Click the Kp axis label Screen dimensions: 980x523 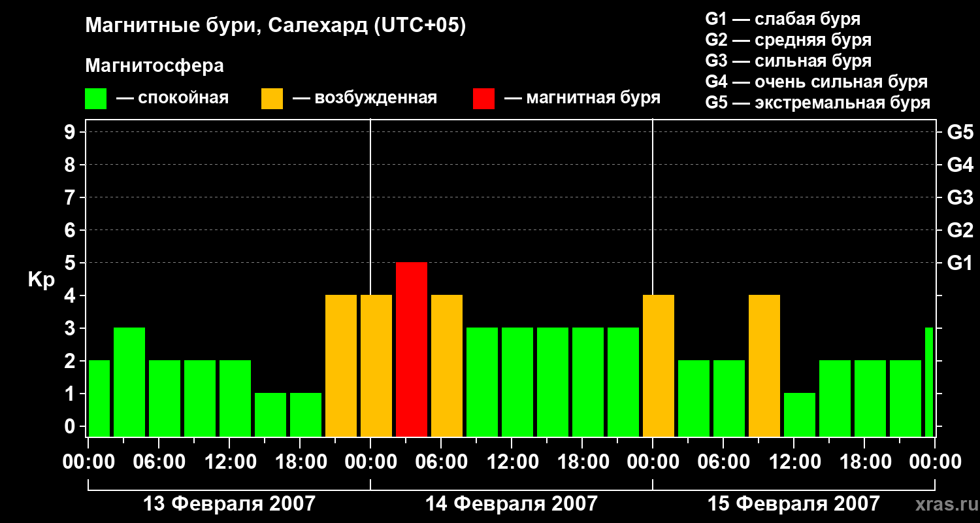(41, 280)
